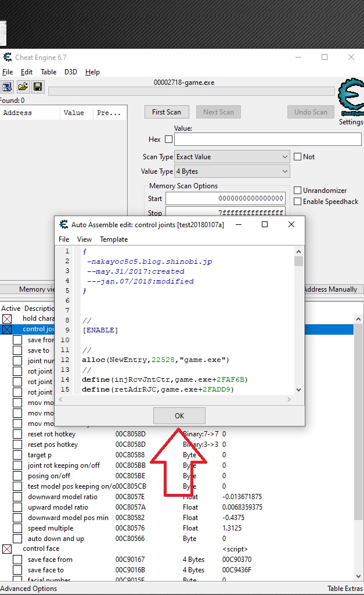This screenshot has width=364, height=595.
Task: Click value 1.3125 of speed multiple
Action: click(232, 528)
